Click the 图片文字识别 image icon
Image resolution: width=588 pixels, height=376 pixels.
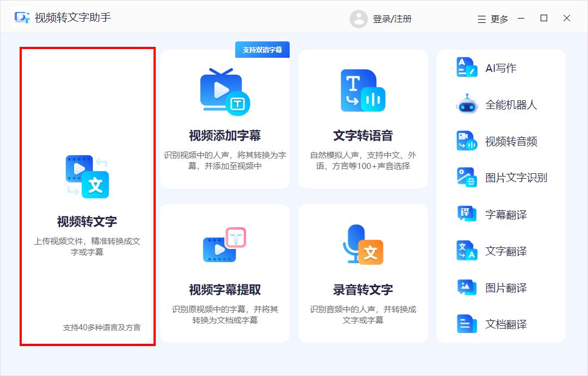pos(467,178)
